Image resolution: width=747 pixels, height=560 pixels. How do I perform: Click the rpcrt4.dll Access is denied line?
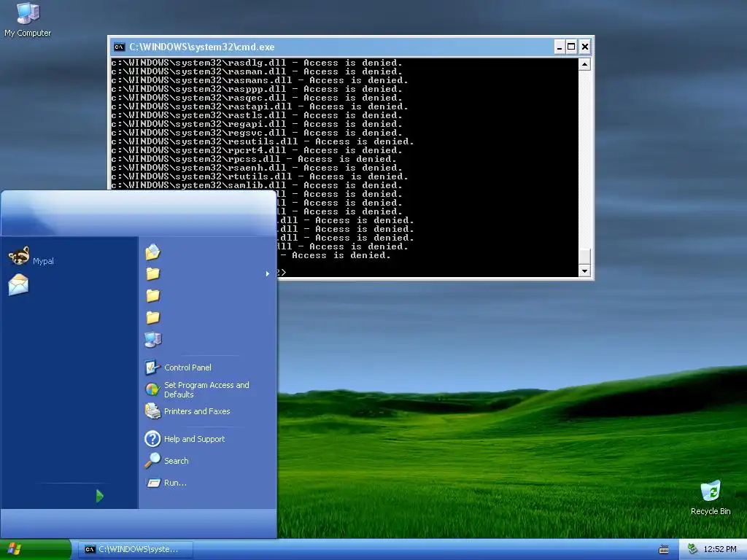tap(257, 150)
